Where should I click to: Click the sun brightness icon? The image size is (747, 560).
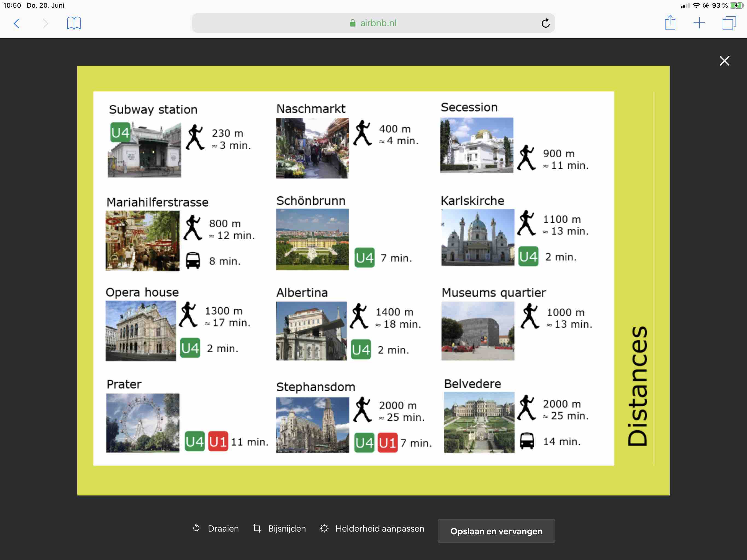pos(324,528)
